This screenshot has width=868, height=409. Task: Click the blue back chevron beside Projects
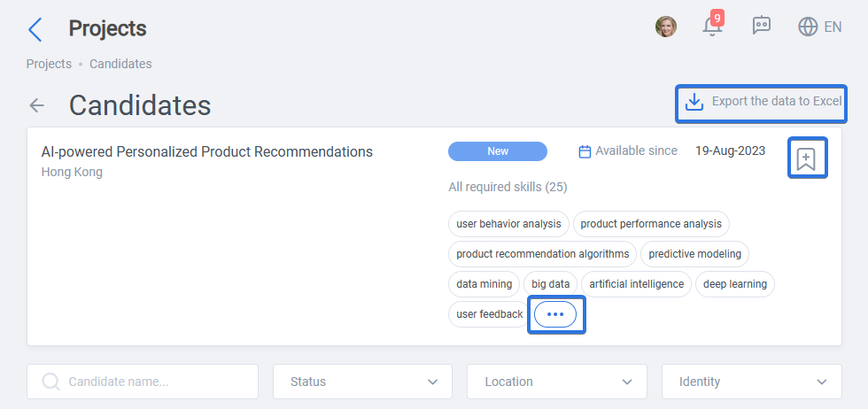[35, 29]
